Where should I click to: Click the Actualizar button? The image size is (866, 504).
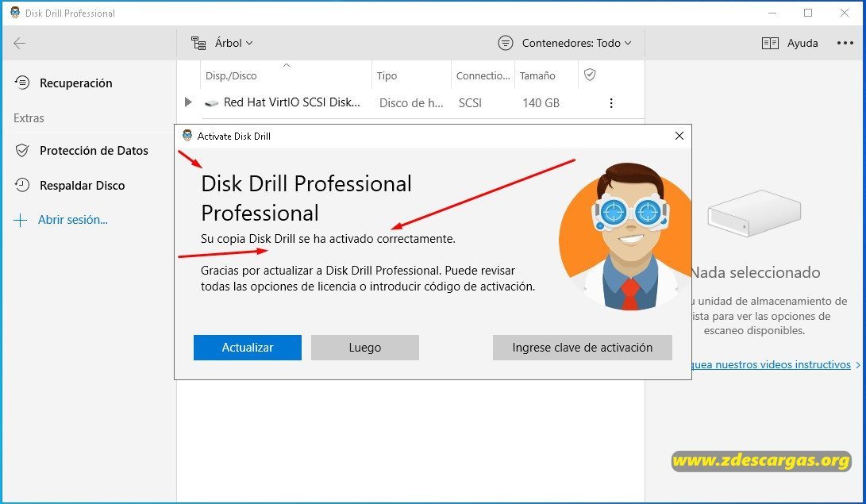pos(248,348)
